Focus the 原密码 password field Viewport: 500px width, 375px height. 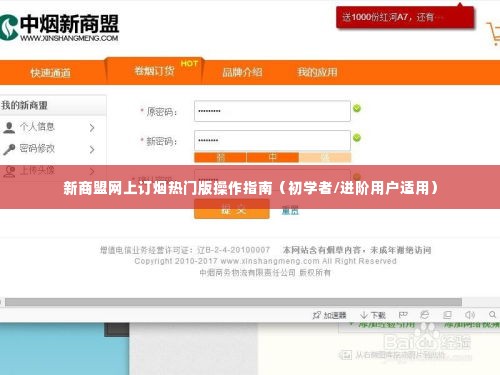click(x=272, y=111)
